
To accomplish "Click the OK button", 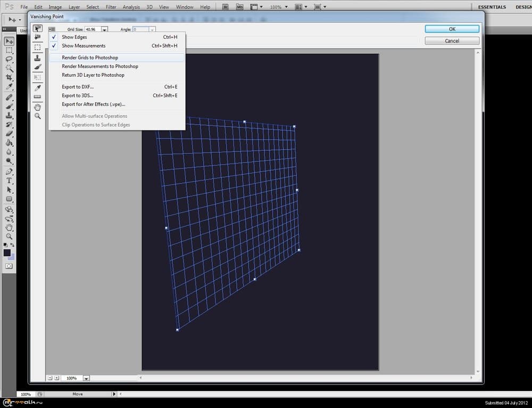I will click(452, 29).
